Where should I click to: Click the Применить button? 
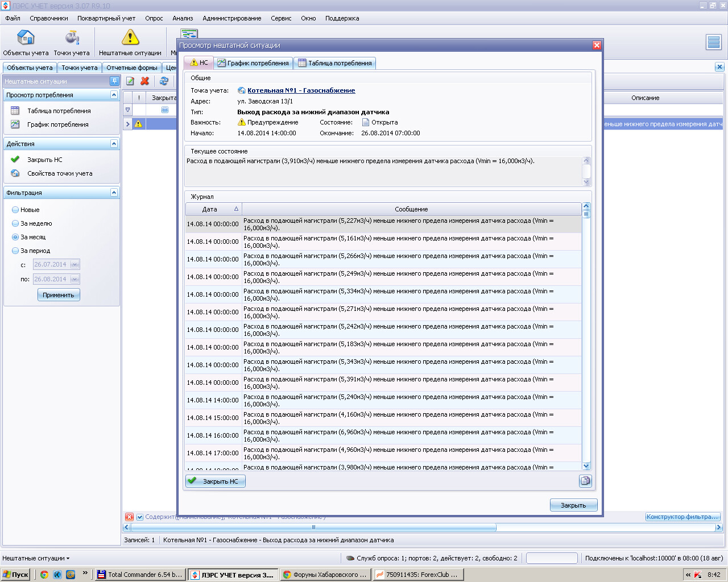(59, 295)
